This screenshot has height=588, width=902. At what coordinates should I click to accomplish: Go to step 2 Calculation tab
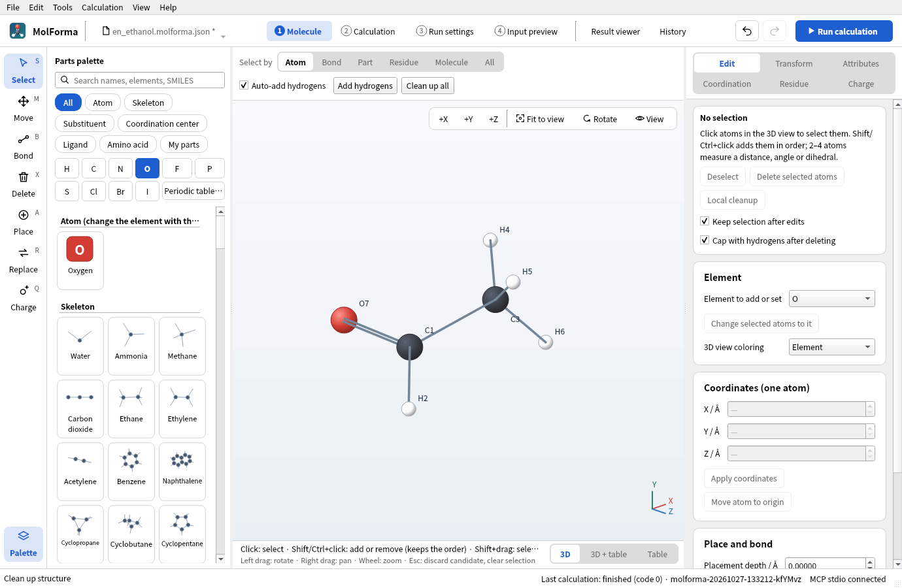point(368,31)
